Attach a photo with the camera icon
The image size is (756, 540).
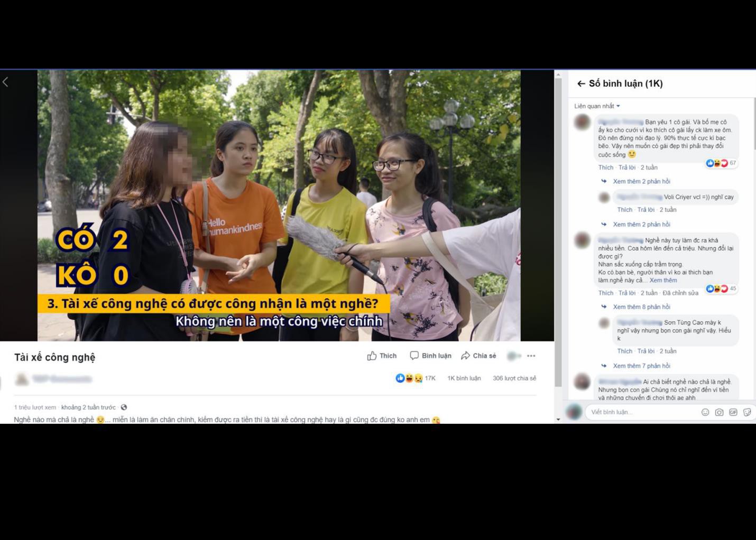coord(719,412)
